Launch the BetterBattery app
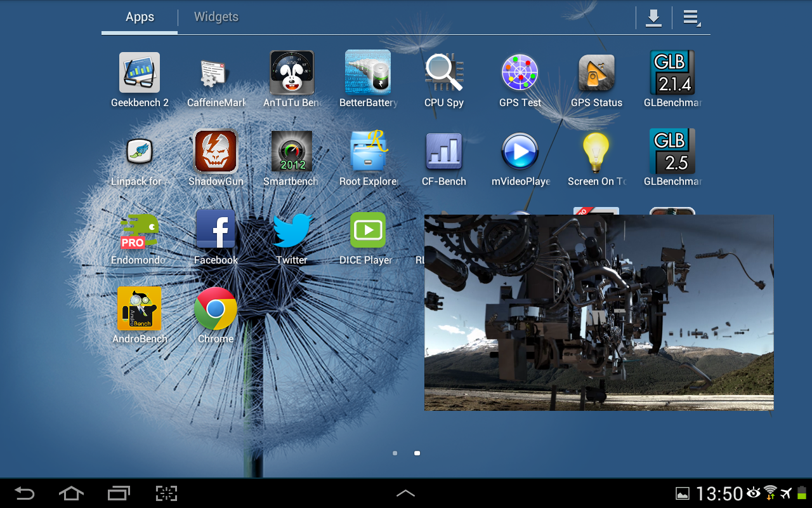 (x=368, y=79)
